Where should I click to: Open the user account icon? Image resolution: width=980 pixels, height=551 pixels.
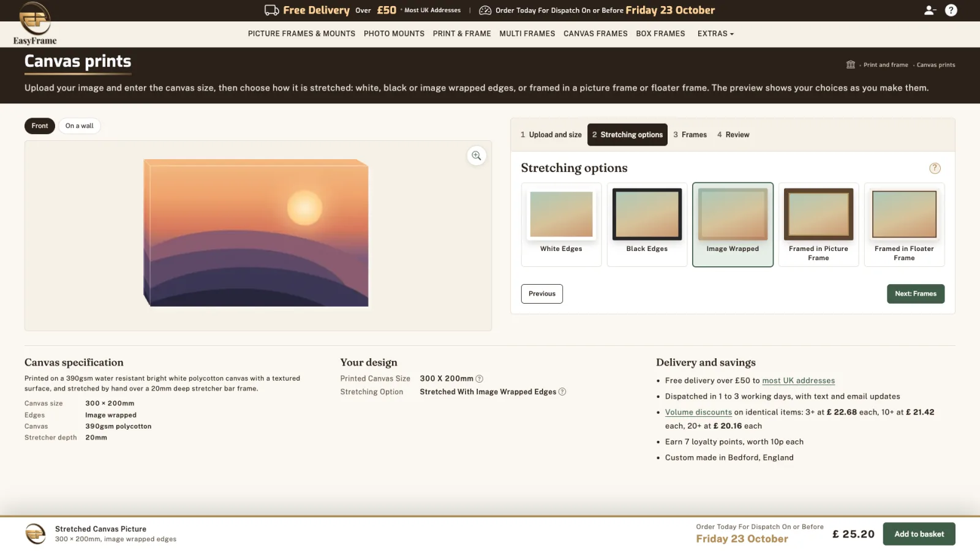(930, 10)
